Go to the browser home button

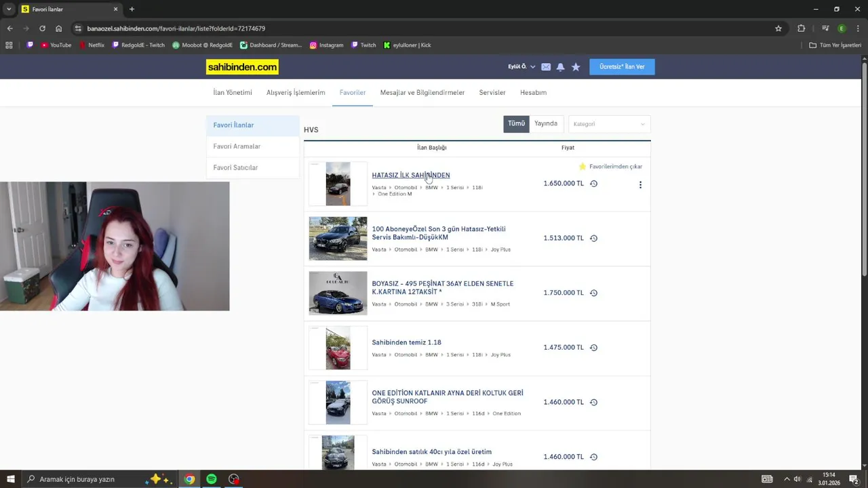(59, 28)
